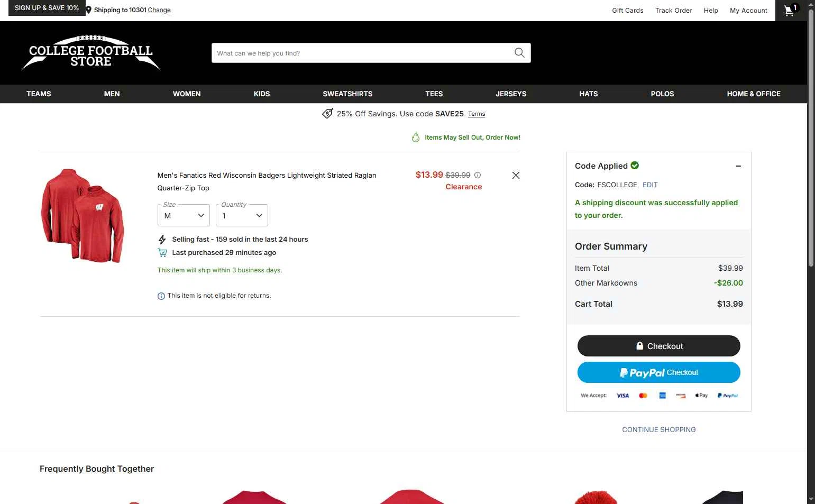The image size is (815, 504).
Task: Click EDIT next to code FSCOLLEGE
Action: coord(650,185)
